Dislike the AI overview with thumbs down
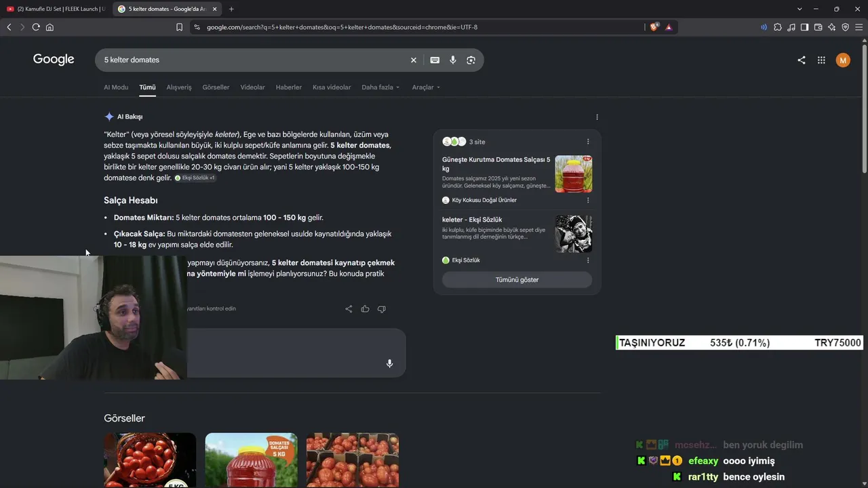The height and width of the screenshot is (488, 868). 382,309
